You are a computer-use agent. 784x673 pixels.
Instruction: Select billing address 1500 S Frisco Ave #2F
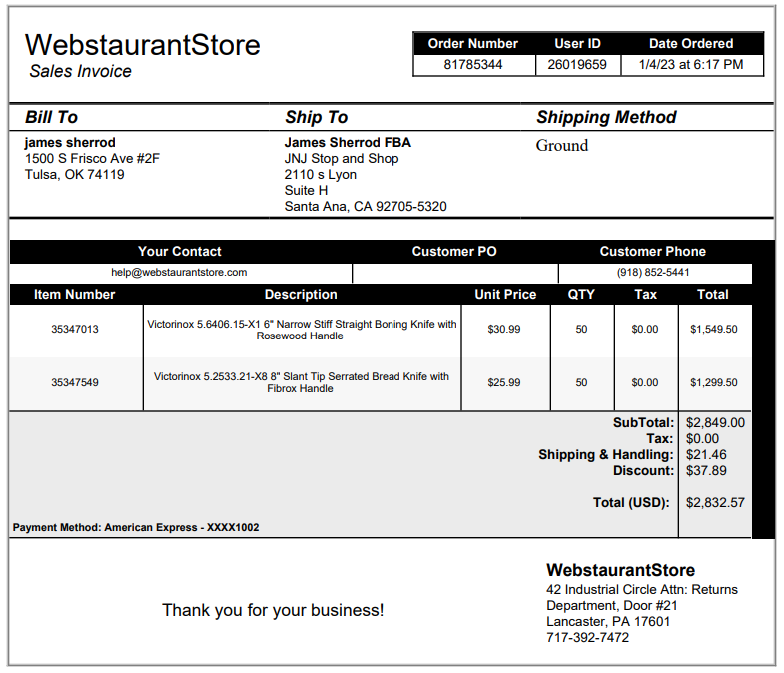[93, 159]
